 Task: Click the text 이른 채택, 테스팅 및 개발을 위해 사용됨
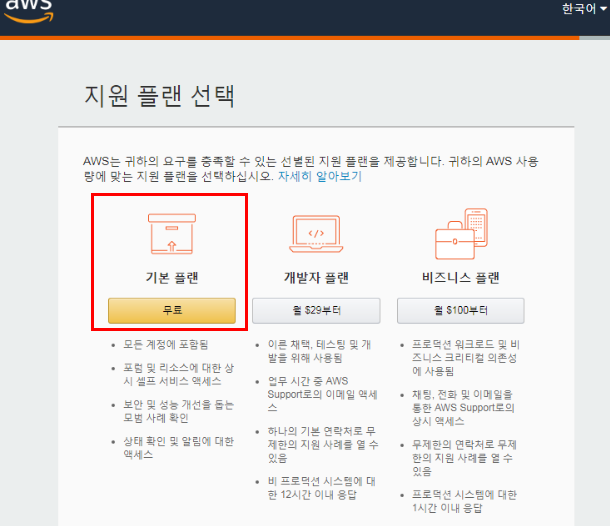pyautogui.click(x=319, y=351)
